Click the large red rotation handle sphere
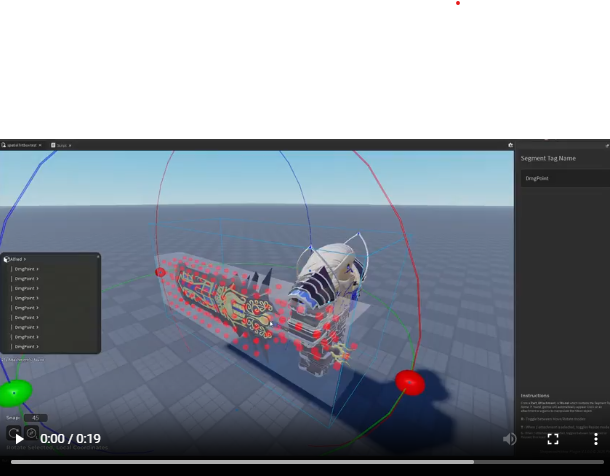 pos(410,383)
